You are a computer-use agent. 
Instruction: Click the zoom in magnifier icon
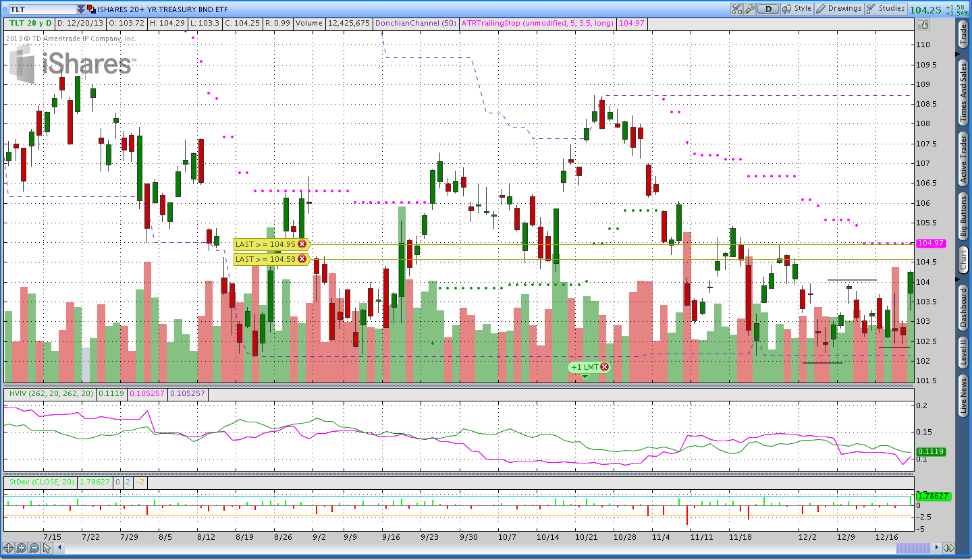point(21,548)
